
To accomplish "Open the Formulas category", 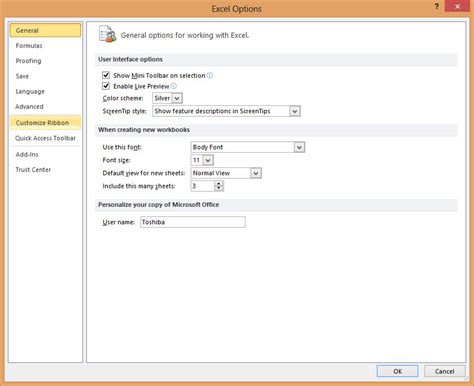I will tap(45, 46).
